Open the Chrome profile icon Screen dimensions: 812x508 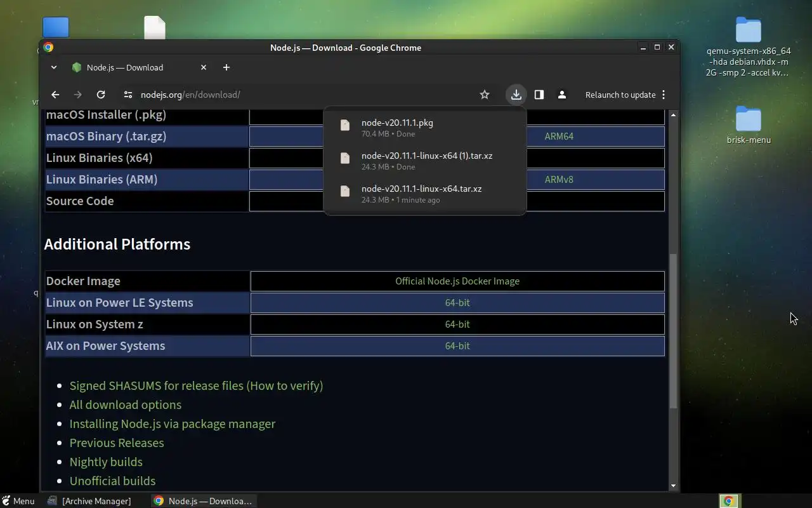click(x=562, y=95)
